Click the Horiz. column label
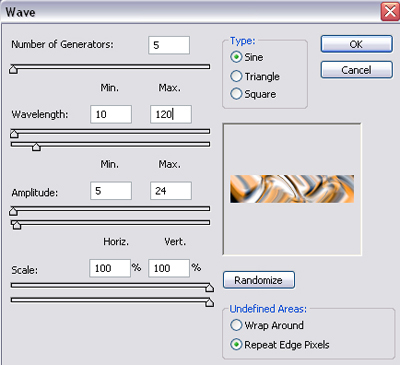This screenshot has width=400, height=365. [x=116, y=242]
